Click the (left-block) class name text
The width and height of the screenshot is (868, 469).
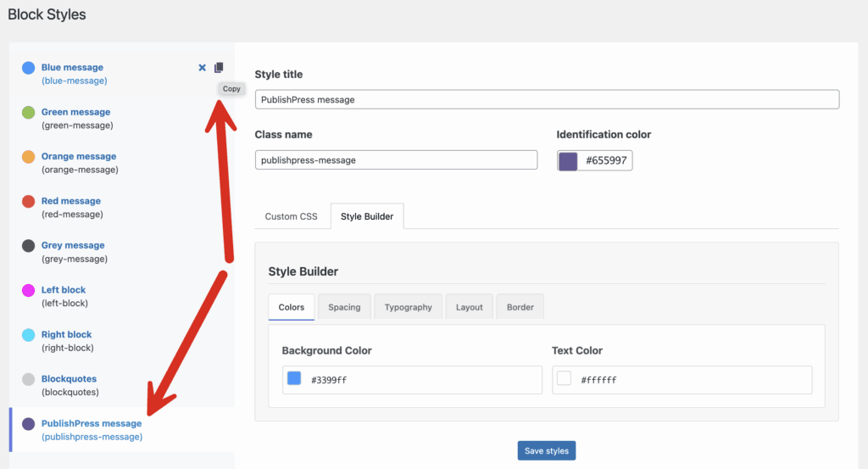tap(64, 304)
